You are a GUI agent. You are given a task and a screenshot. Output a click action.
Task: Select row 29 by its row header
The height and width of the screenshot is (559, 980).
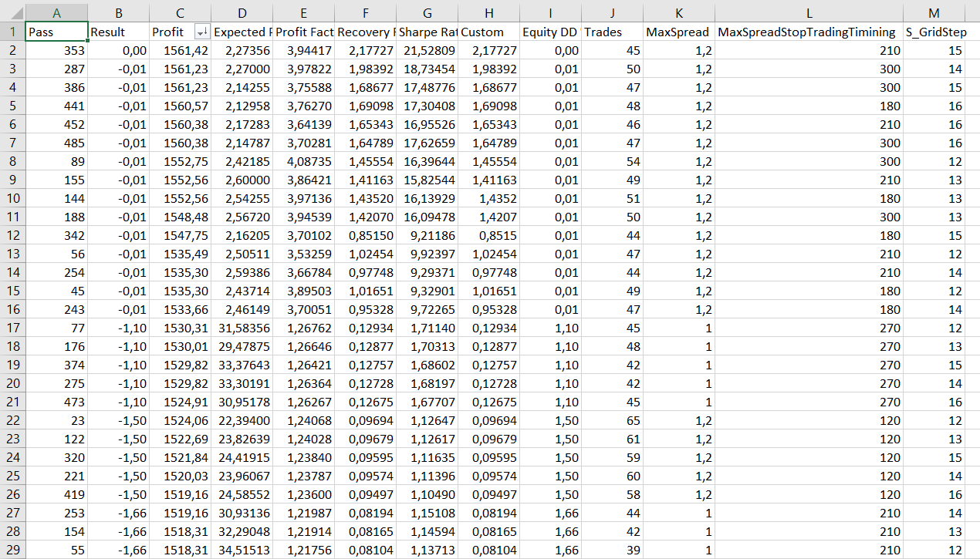[12, 550]
